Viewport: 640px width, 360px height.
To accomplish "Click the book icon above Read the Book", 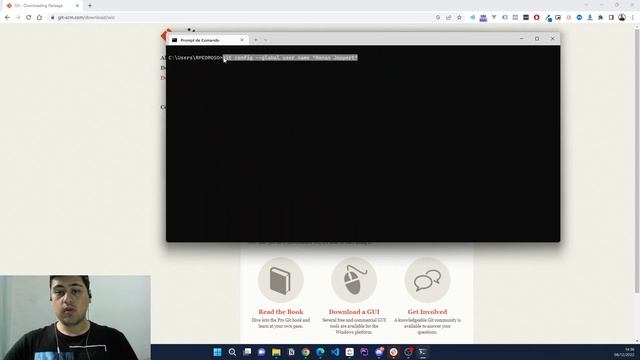I will point(281,280).
